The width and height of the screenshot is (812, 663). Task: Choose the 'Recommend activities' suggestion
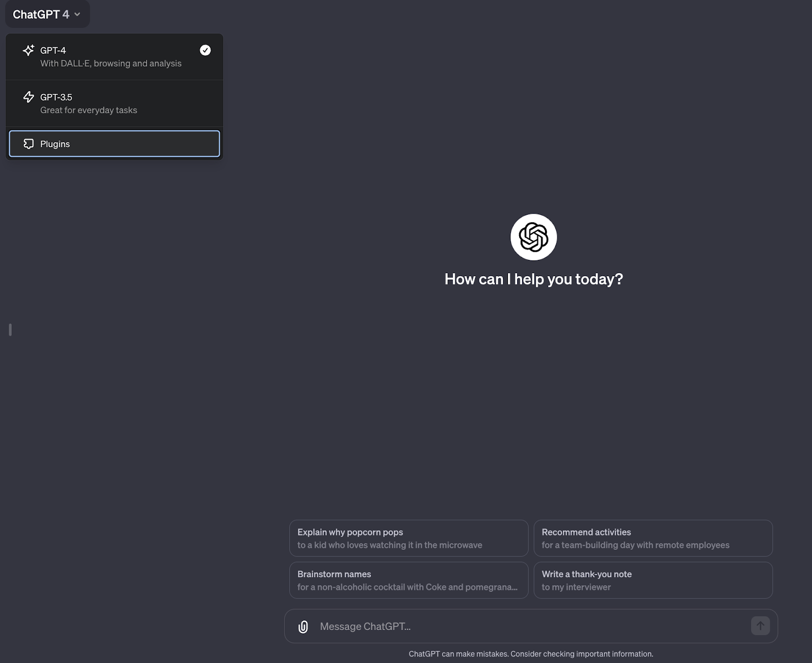(653, 538)
